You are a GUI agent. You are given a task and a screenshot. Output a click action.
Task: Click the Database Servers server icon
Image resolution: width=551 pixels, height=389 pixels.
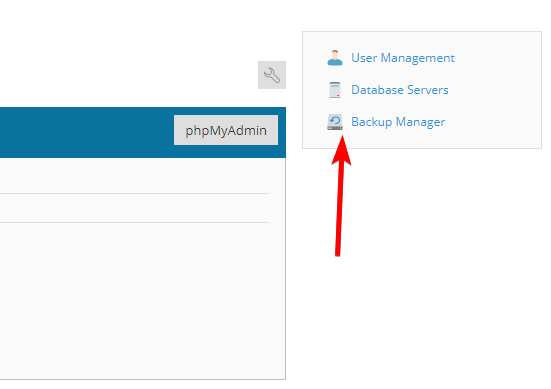click(335, 90)
